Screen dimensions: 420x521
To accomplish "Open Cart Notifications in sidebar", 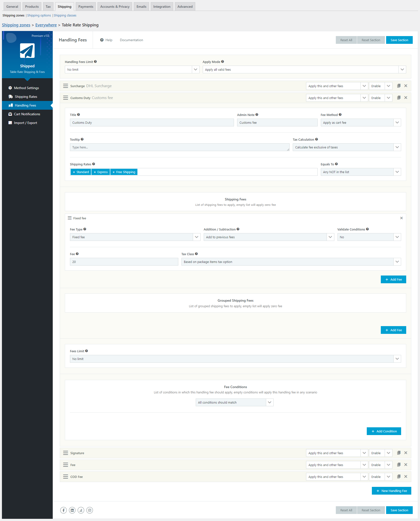I will coord(27,114).
